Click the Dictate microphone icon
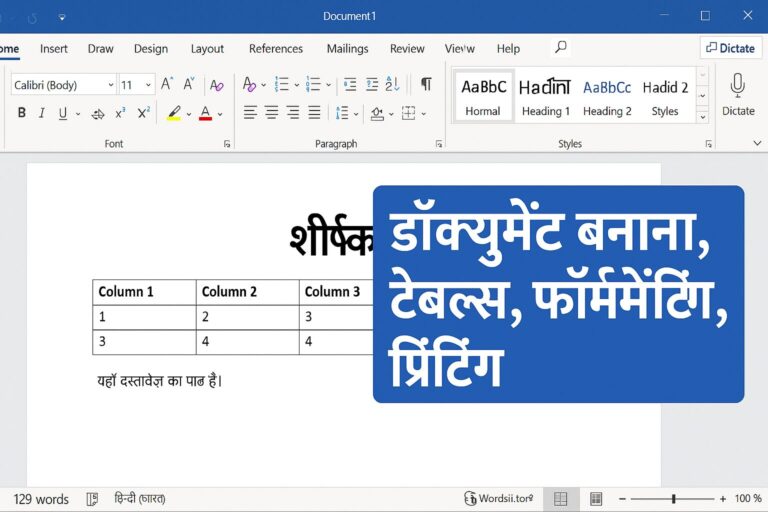The height and width of the screenshot is (512, 768). (738, 85)
